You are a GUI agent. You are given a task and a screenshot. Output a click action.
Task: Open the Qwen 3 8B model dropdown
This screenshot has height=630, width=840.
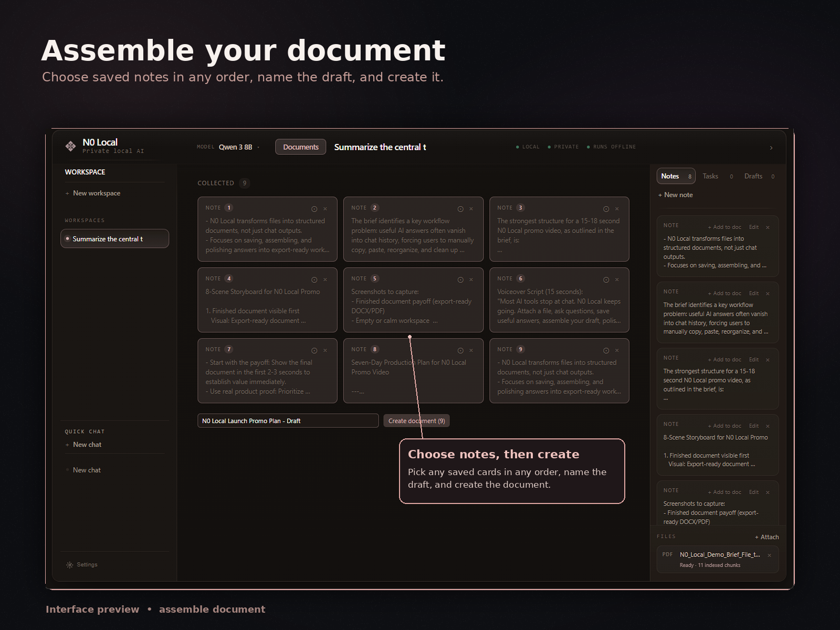[239, 147]
